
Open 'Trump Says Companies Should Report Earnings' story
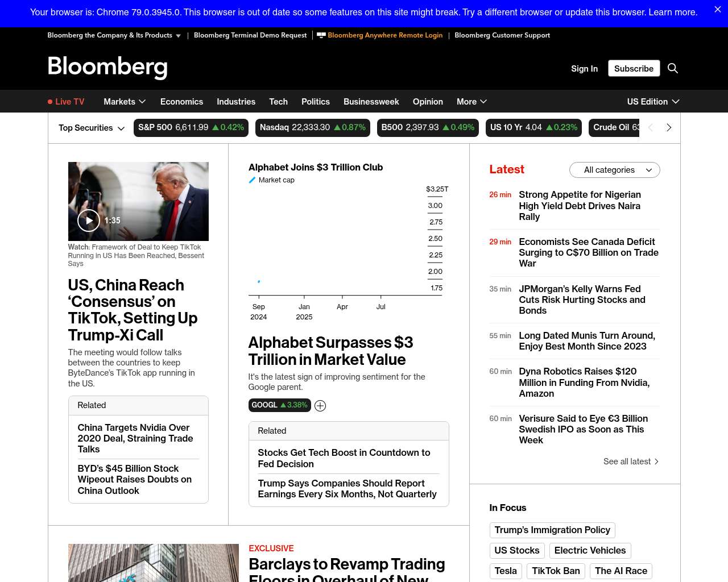point(348,489)
